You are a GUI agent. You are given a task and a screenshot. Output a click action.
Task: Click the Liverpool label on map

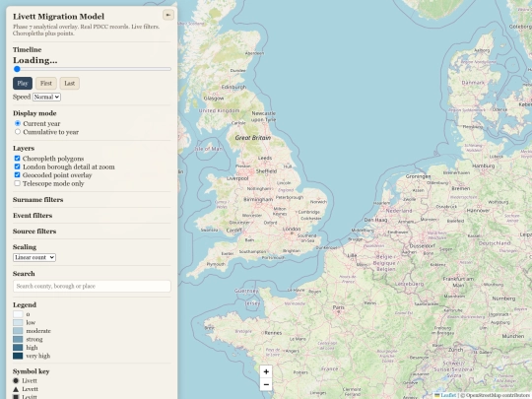pyautogui.click(x=237, y=178)
